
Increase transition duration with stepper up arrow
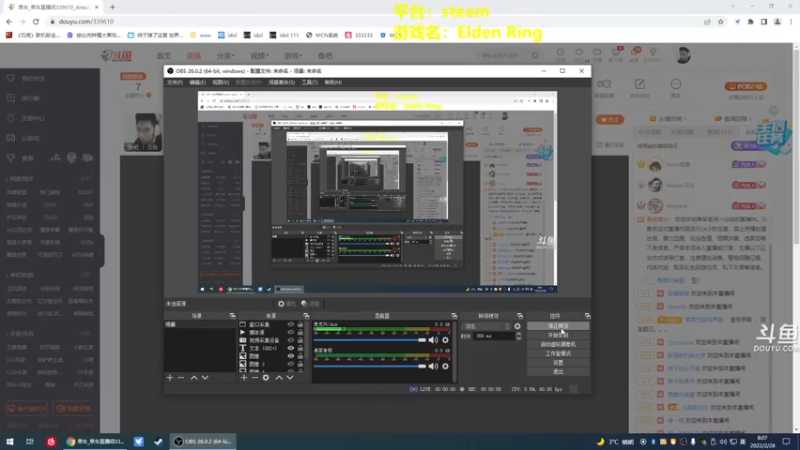click(x=518, y=334)
